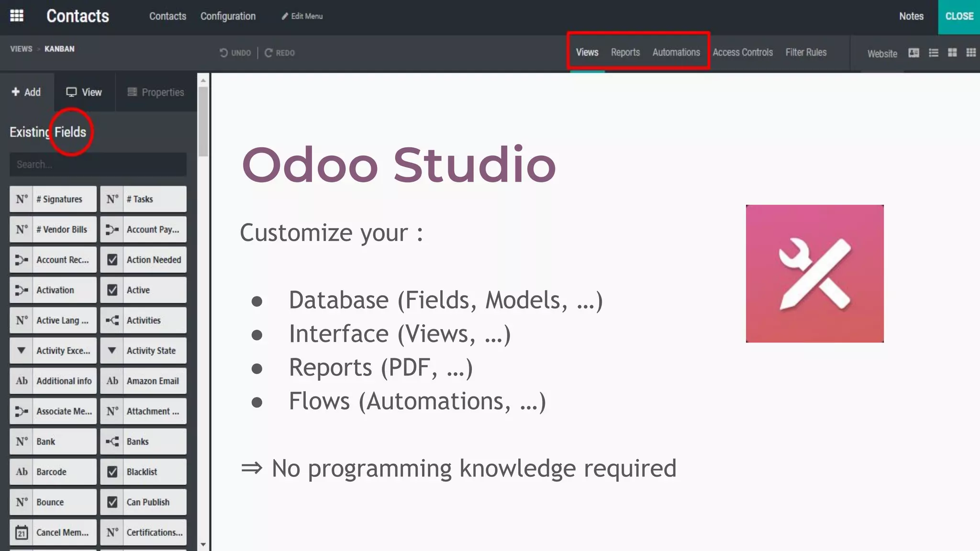Switch to the form view icon

[913, 53]
